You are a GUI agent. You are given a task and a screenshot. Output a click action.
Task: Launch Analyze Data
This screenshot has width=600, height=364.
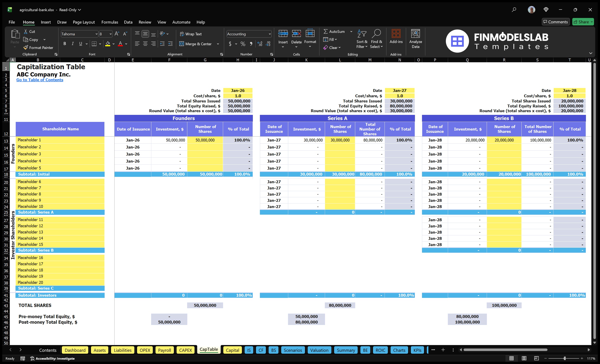tap(415, 38)
